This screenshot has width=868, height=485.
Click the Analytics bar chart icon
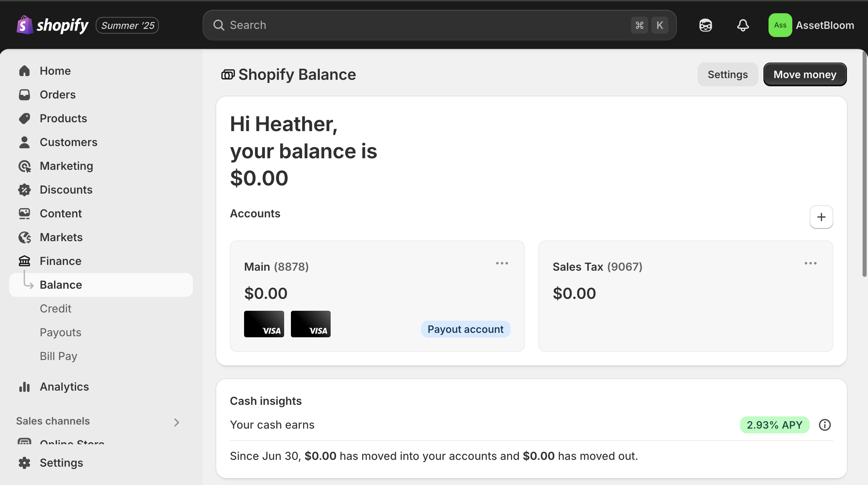24,387
